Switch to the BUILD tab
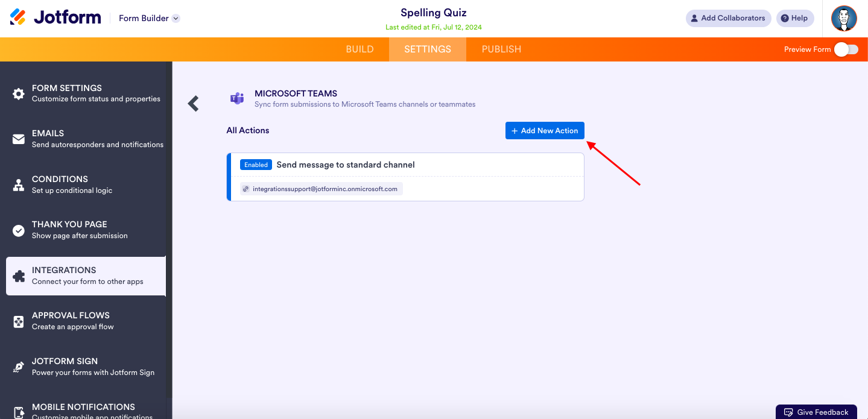868x419 pixels. click(360, 49)
